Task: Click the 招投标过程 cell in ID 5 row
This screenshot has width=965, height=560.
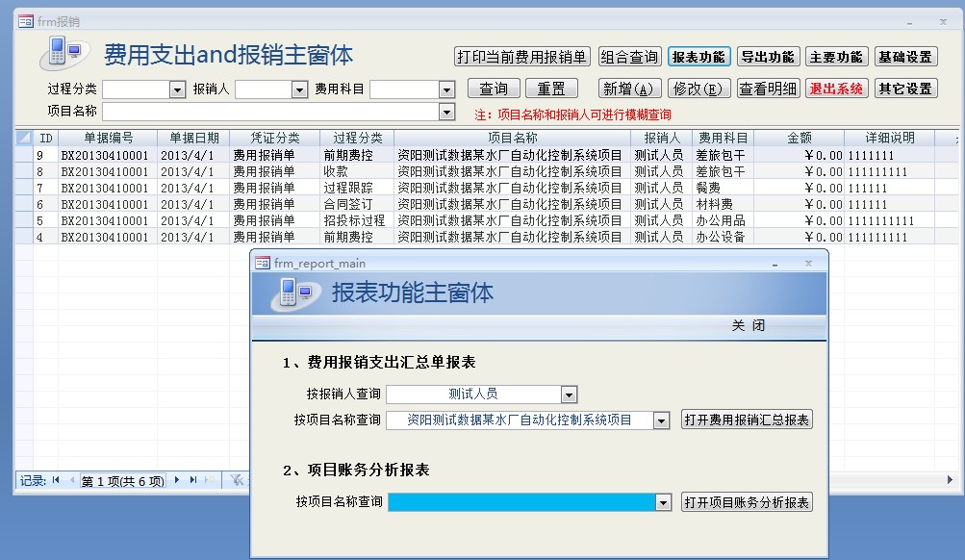Action: (357, 220)
